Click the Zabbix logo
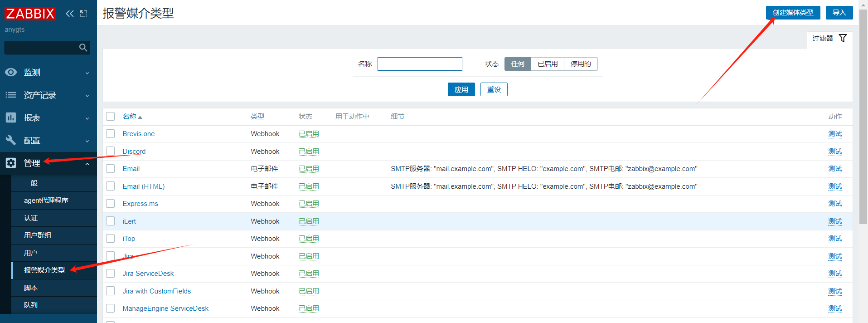 [x=30, y=14]
